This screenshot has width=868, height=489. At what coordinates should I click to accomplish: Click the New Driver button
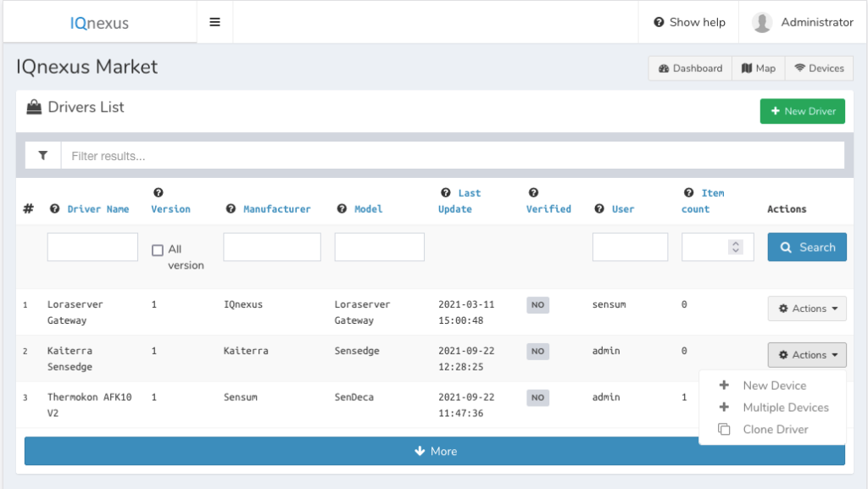click(803, 111)
